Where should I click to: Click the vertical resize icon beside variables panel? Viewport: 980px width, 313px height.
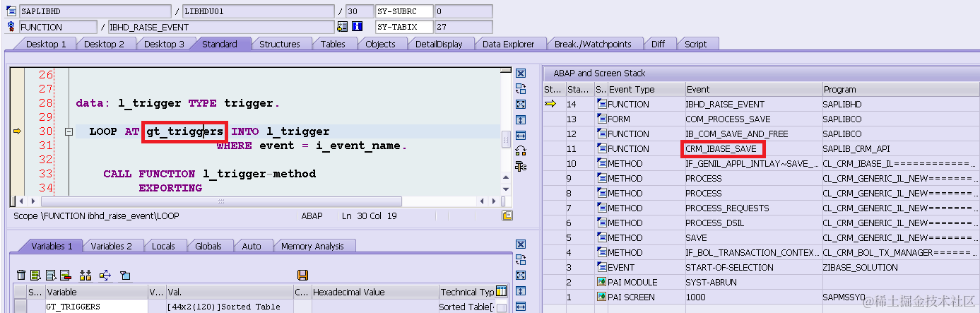(521, 291)
